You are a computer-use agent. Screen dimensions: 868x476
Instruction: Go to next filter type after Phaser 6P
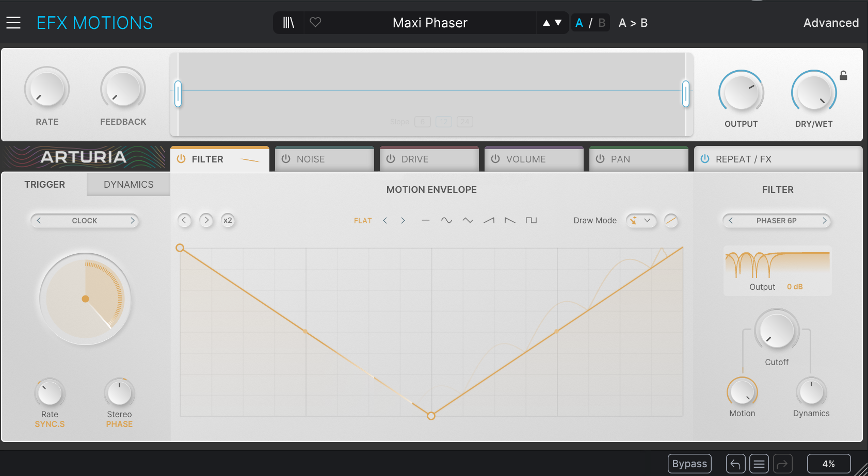[x=824, y=221]
